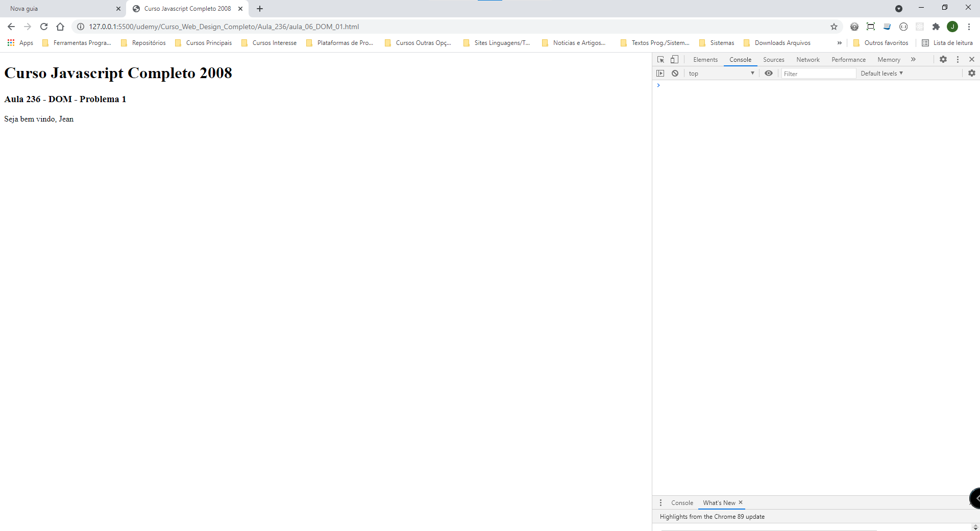Open the Apps bookmarks shortcut
Viewport: 980px width, 531px height.
coord(20,43)
